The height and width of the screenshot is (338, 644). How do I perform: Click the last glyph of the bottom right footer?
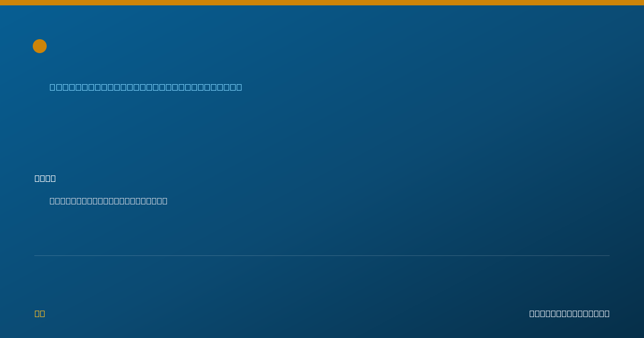(x=607, y=313)
